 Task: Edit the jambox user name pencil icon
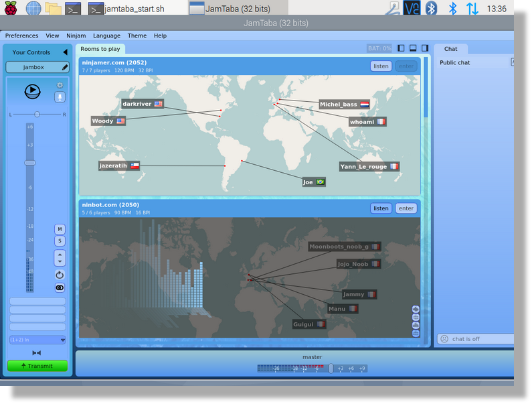65,67
